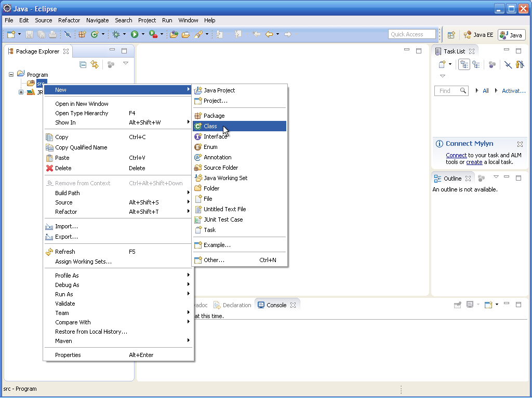Switch to the Console tab
This screenshot has width=532, height=398.
276,305
